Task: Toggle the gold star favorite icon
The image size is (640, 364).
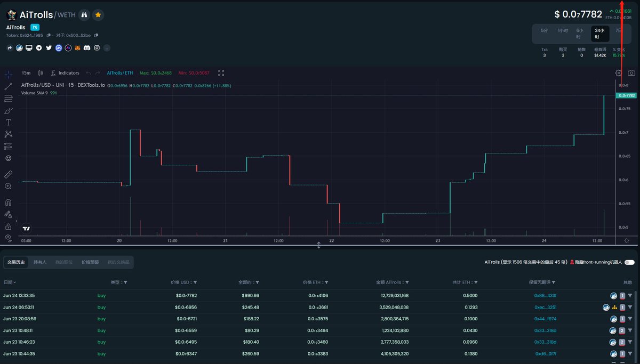Action: pyautogui.click(x=98, y=15)
